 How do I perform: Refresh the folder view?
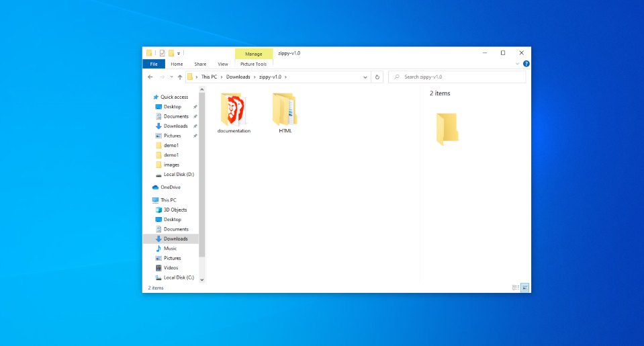tap(377, 77)
